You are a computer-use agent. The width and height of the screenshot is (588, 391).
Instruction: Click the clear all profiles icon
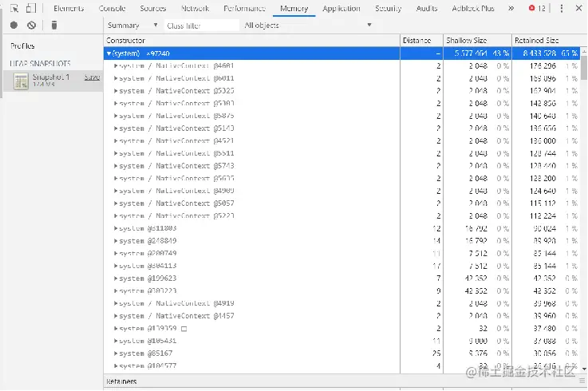31,26
